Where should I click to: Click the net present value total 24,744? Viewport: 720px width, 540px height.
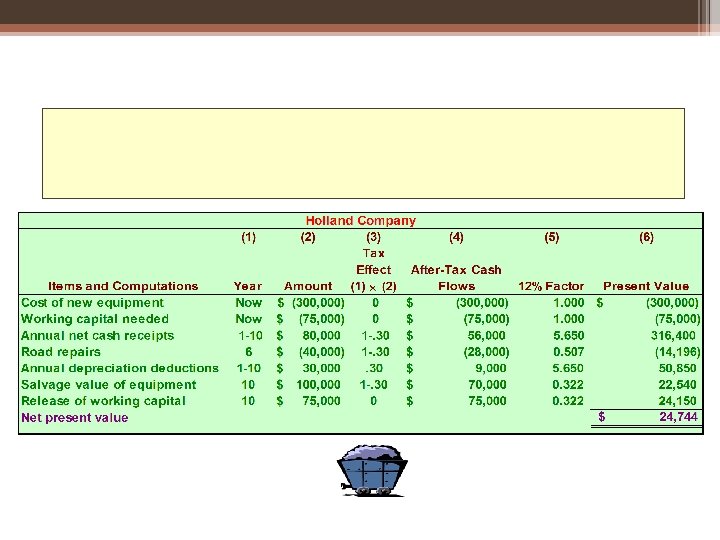click(678, 417)
